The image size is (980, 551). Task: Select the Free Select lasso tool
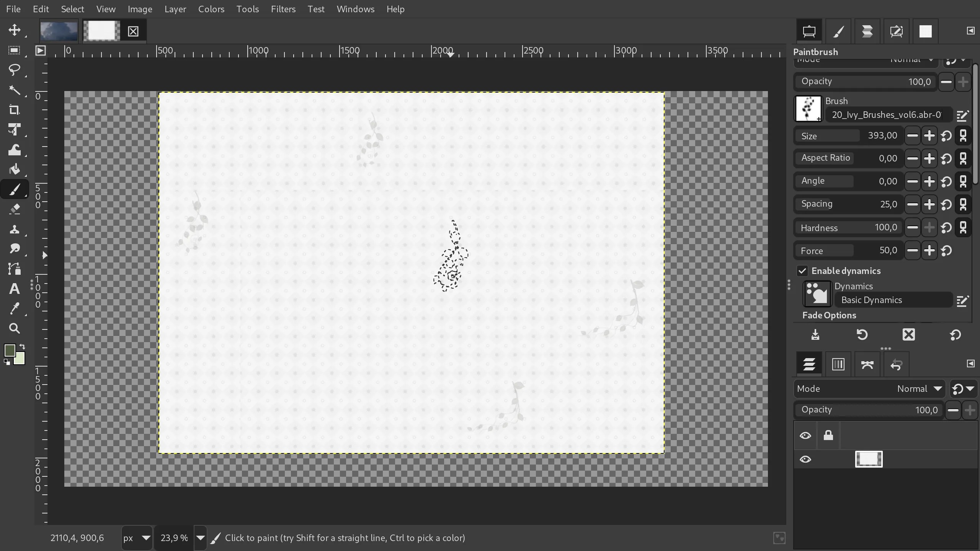(15, 70)
